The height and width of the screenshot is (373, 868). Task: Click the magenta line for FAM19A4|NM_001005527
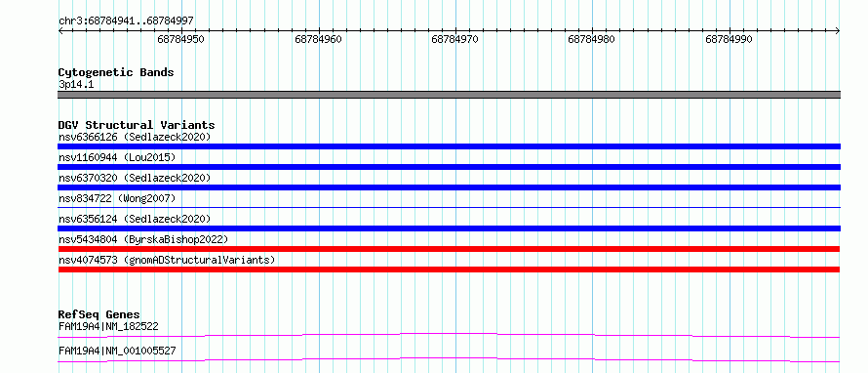point(449,360)
